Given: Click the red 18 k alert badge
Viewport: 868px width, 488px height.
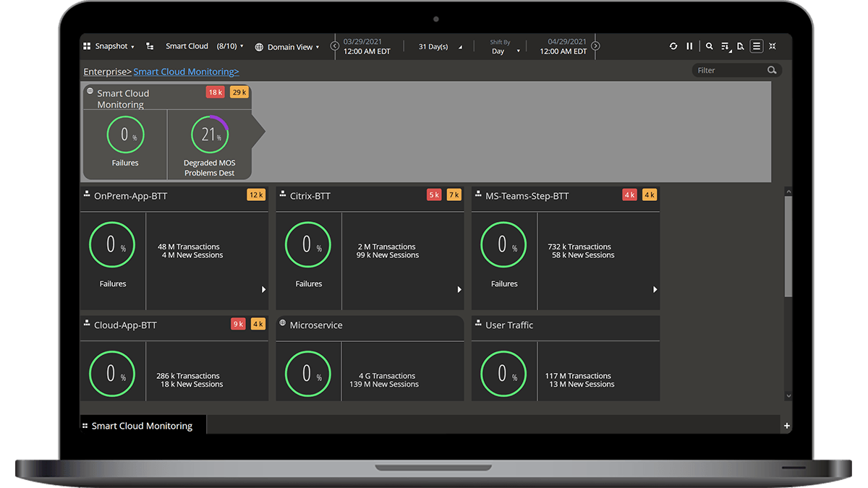Looking at the screenshot, I should pyautogui.click(x=216, y=92).
